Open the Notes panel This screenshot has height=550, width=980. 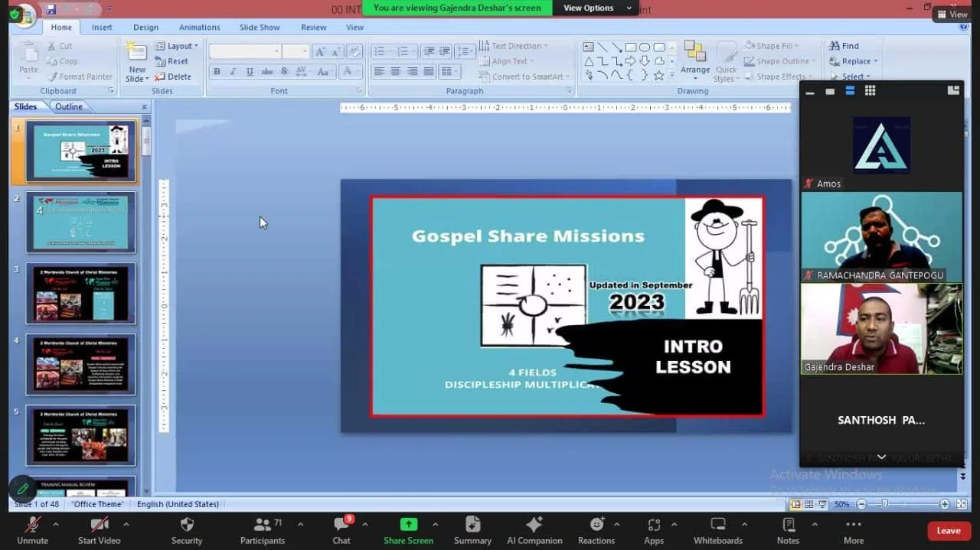click(x=788, y=530)
